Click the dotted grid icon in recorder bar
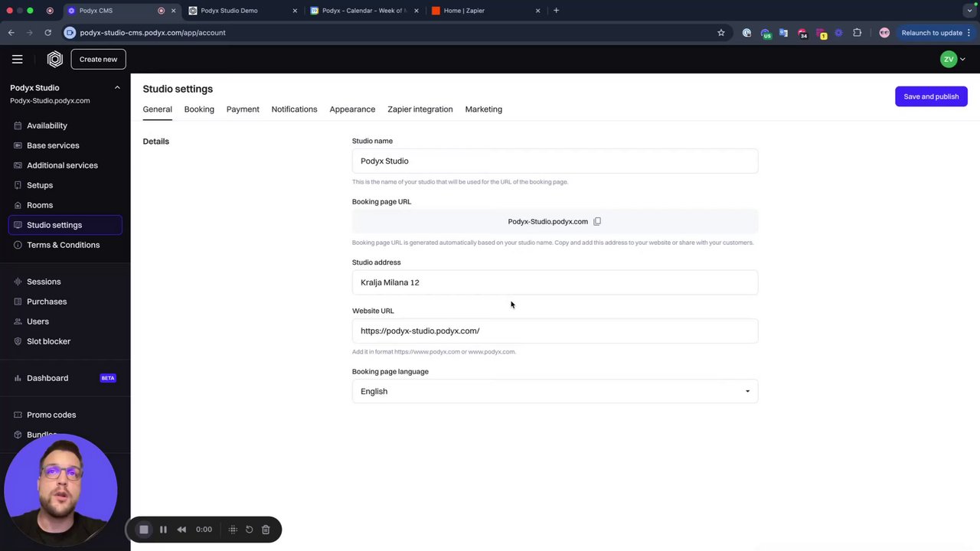Screen dimensions: 980x551 (233, 530)
